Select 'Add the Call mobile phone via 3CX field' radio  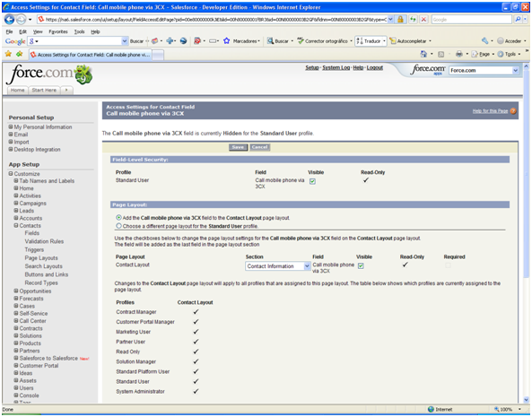pos(118,218)
